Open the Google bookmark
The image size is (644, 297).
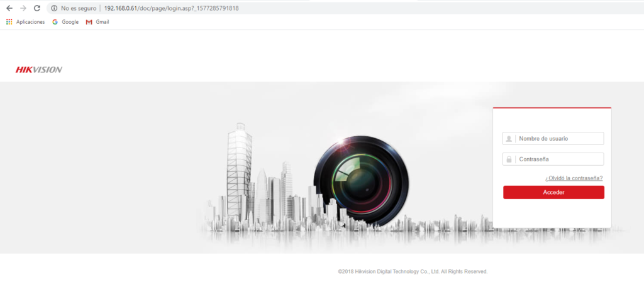point(65,22)
